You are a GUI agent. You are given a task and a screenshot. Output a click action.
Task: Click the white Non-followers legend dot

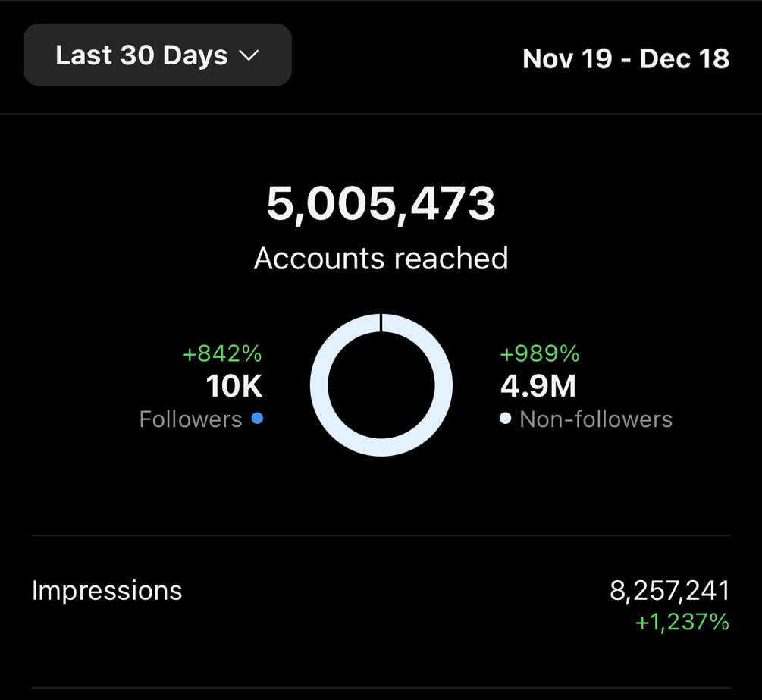(x=506, y=419)
